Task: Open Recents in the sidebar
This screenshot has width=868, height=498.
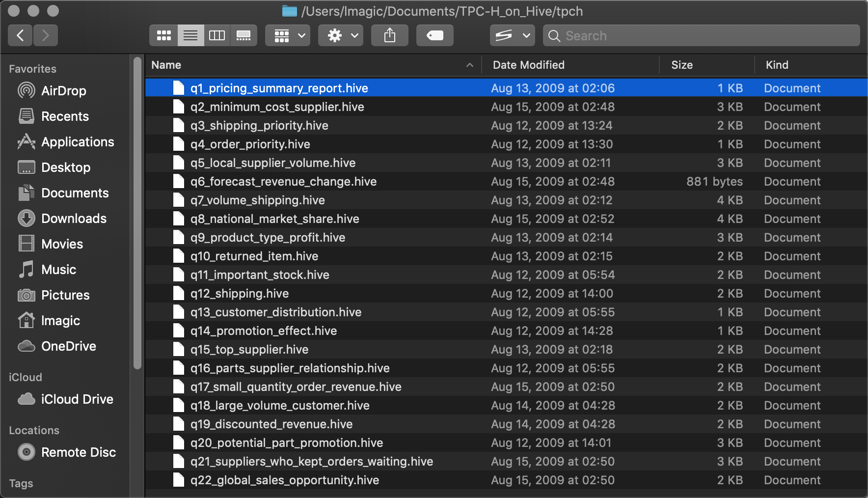Action: pyautogui.click(x=64, y=116)
